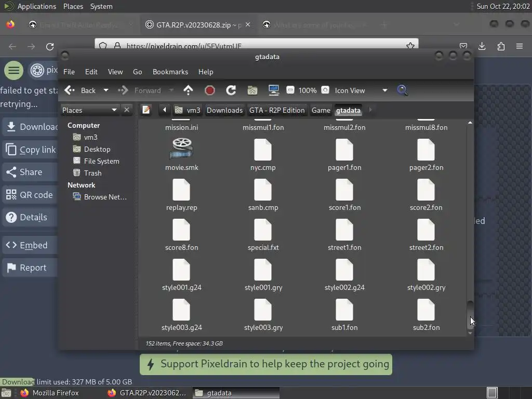The width and height of the screenshot is (532, 399).
Task: Select the sanb.cmp file icon
Action: click(x=263, y=190)
